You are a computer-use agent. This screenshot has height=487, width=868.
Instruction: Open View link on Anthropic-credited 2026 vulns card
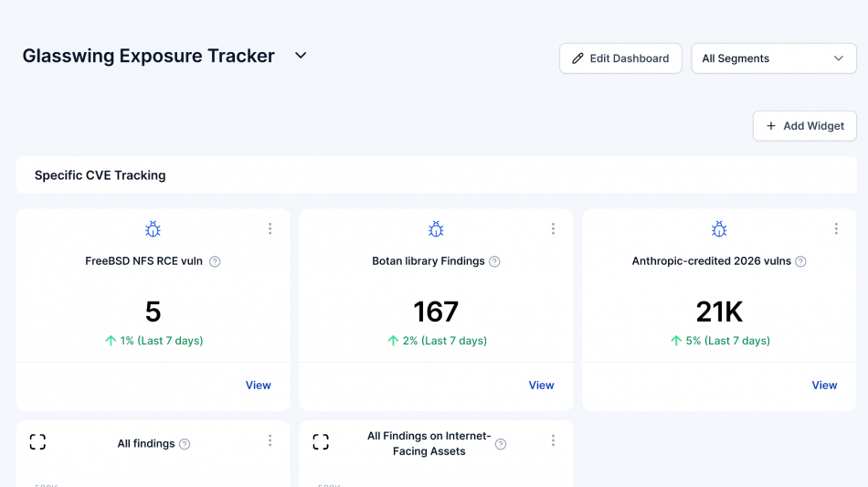pyautogui.click(x=824, y=386)
